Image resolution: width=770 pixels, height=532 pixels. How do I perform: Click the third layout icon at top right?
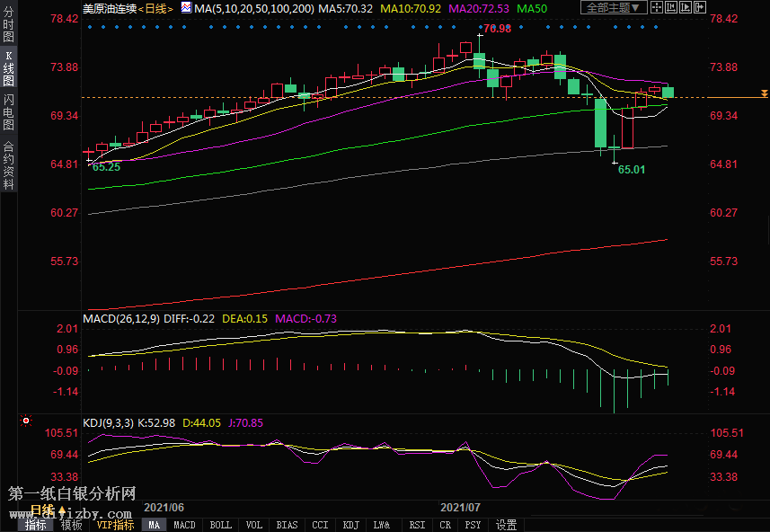[x=686, y=8]
